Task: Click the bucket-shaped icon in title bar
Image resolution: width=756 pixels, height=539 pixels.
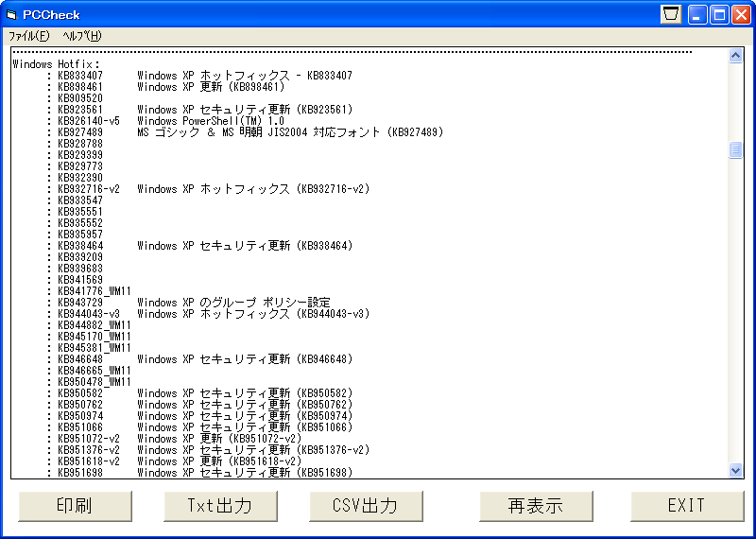Action: click(x=671, y=15)
